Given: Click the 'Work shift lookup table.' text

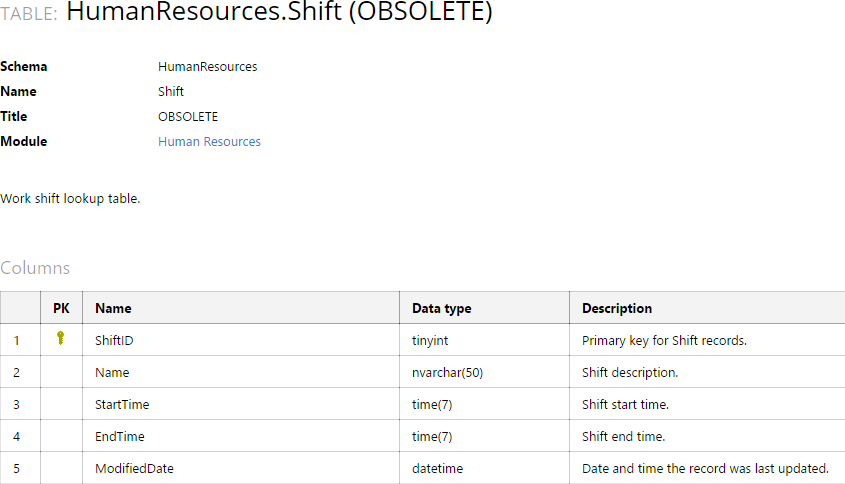Looking at the screenshot, I should point(70,198).
